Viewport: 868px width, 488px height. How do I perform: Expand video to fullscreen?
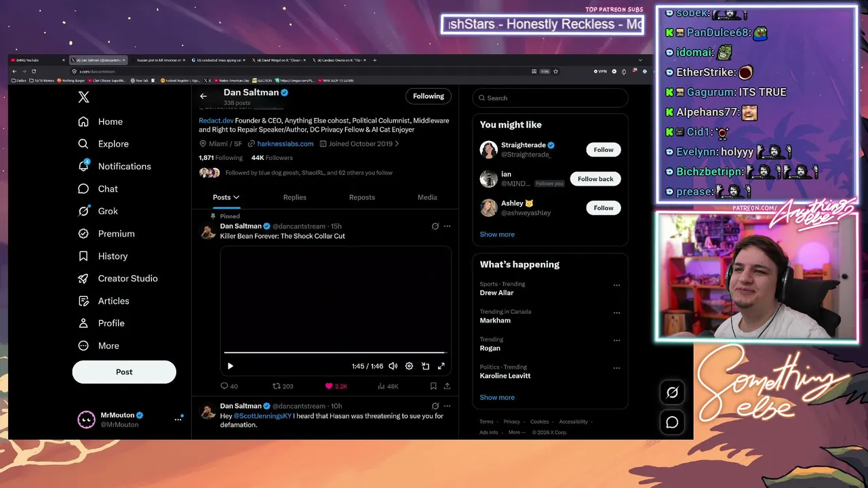click(441, 366)
